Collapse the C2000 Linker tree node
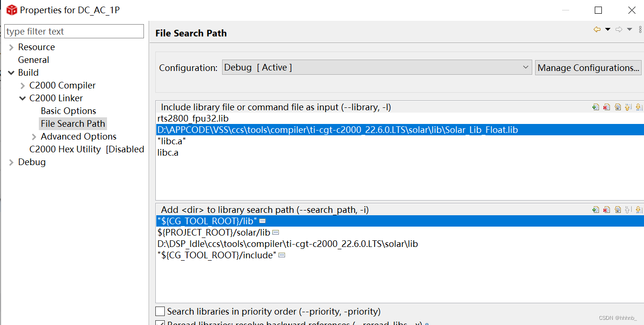Viewport: 644px width, 325px height. (22, 98)
